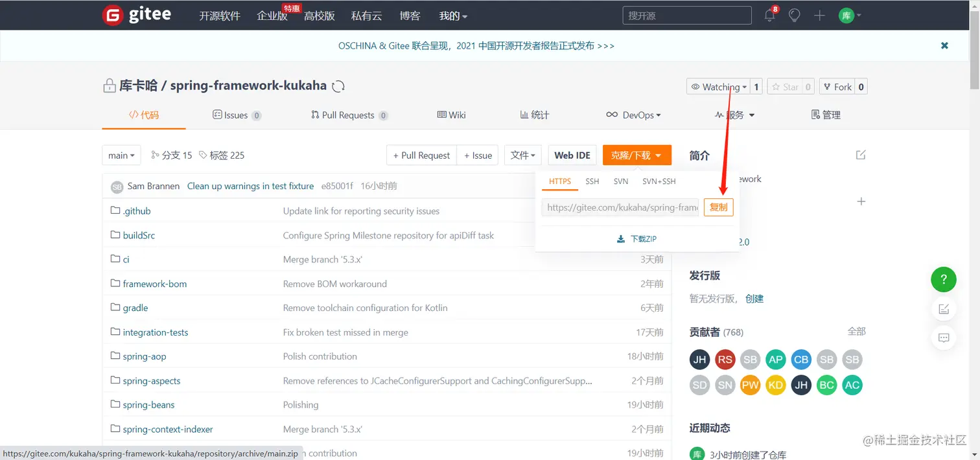980x460 pixels.
Task: Click 全部 contributors link
Action: (856, 331)
